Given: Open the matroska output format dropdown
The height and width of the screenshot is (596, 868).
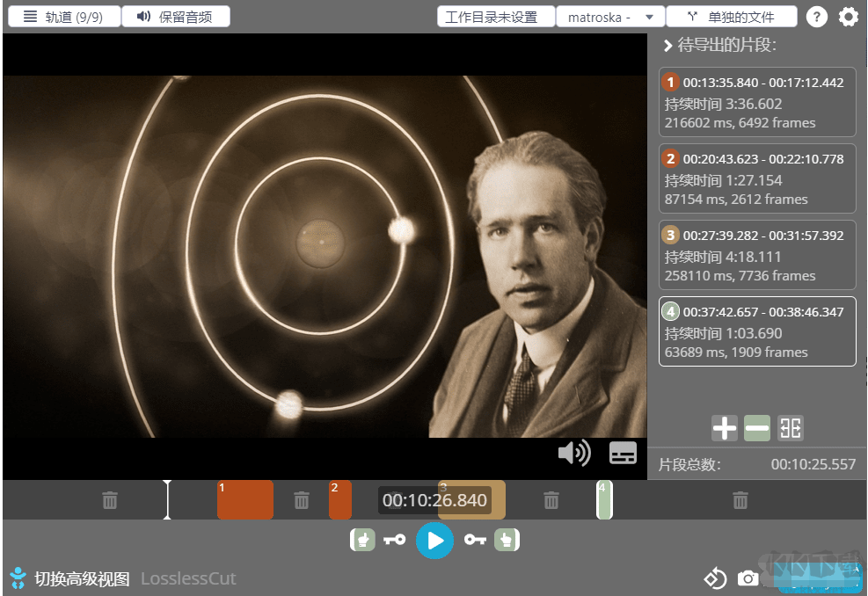Looking at the screenshot, I should pos(610,17).
